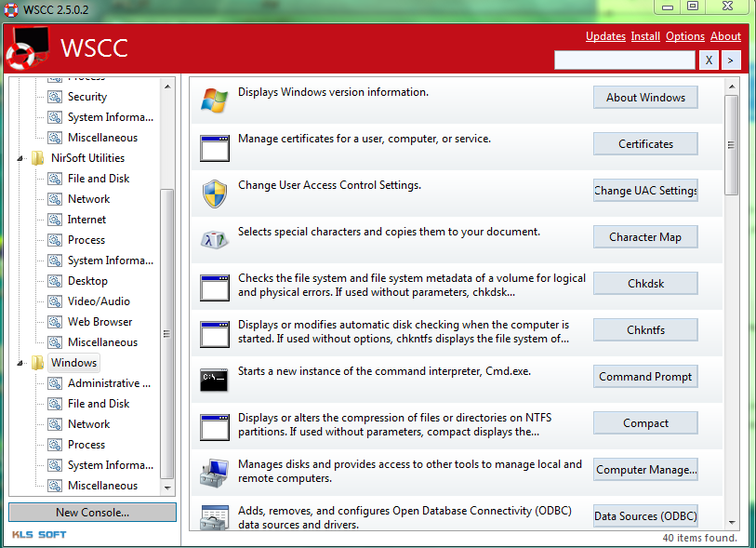Image resolution: width=756 pixels, height=548 pixels.
Task: Open Computer Management button
Action: click(x=645, y=469)
